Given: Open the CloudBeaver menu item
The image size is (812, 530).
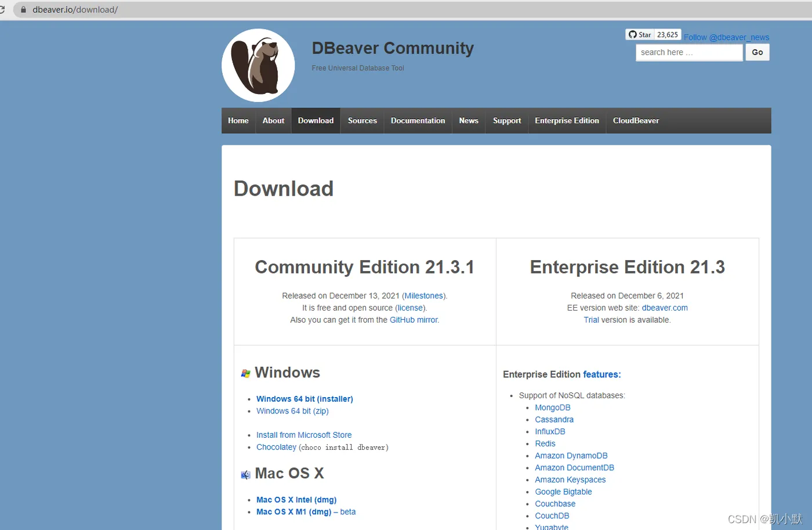Looking at the screenshot, I should [x=636, y=121].
